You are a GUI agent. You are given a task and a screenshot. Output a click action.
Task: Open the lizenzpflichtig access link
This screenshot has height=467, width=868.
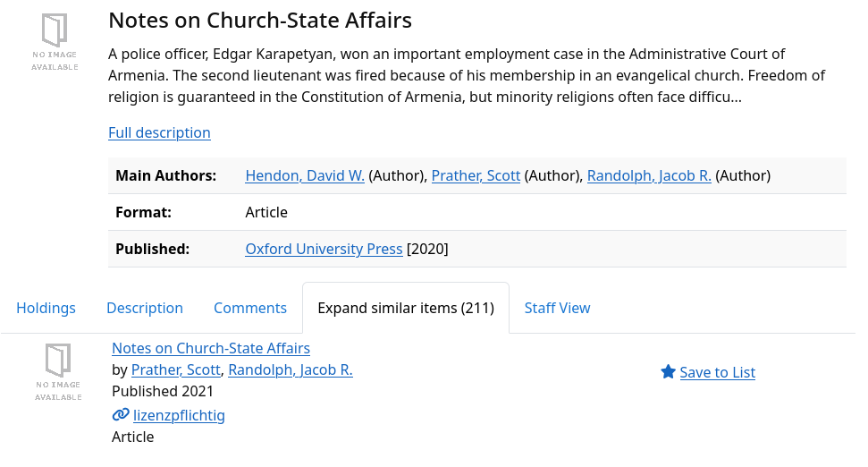pyautogui.click(x=179, y=415)
